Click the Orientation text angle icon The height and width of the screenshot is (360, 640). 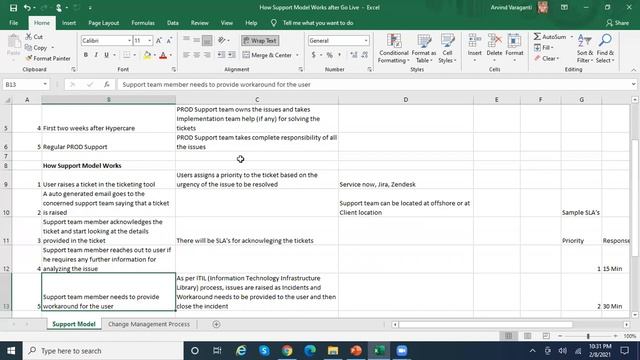222,40
